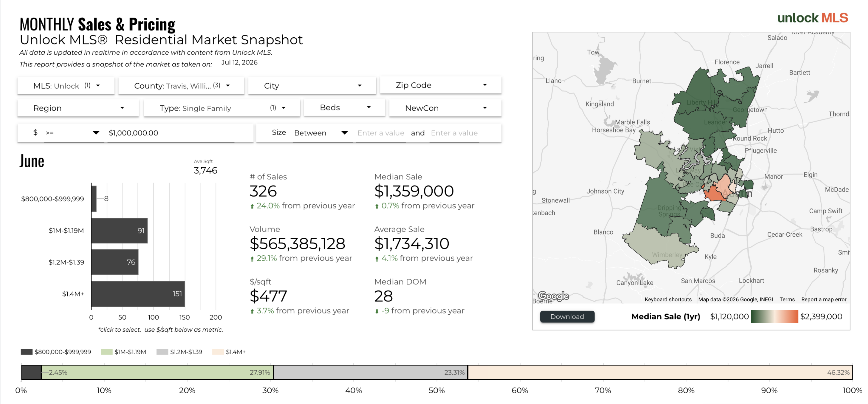
Task: Open the Keyboard shortcuts map link
Action: (668, 299)
